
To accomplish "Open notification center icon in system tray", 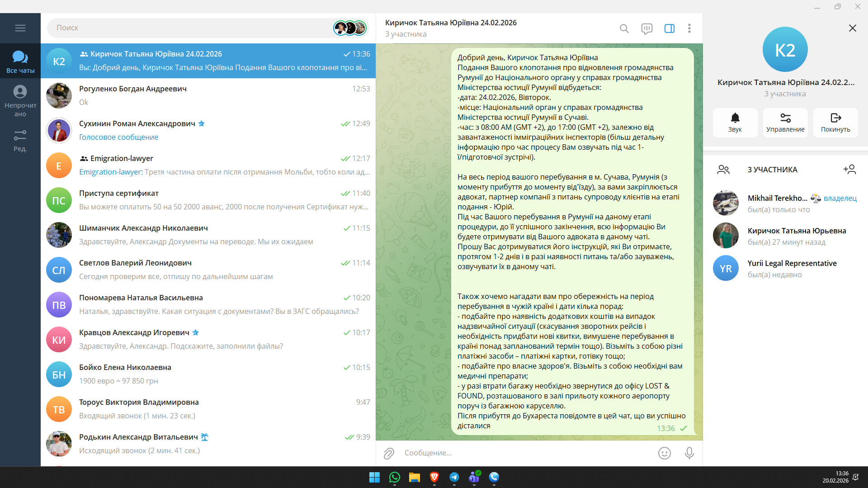I will click(856, 477).
